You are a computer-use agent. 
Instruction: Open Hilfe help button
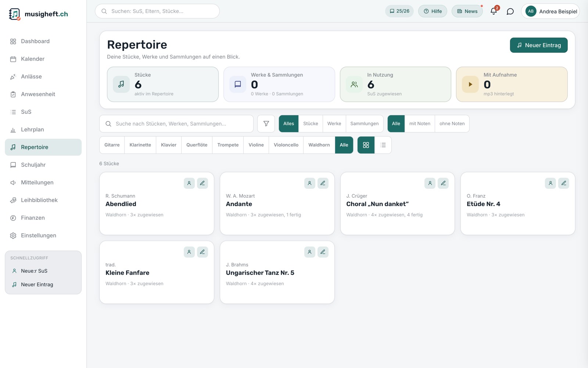click(x=433, y=11)
